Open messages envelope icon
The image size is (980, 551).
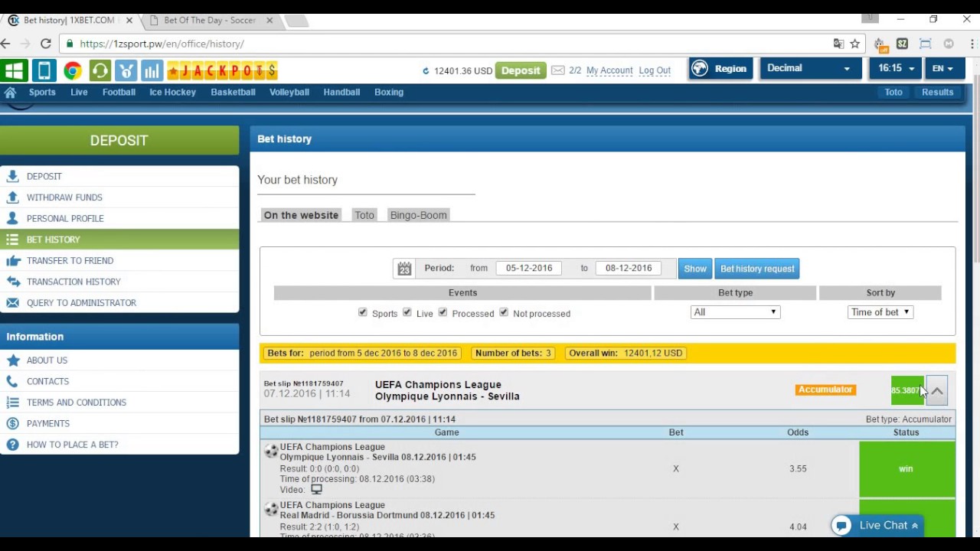(557, 70)
